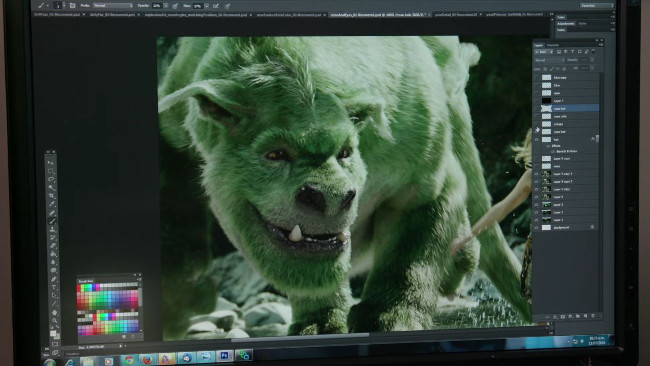The width and height of the screenshot is (650, 366).
Task: Open the Essentials workspace dropdown
Action: pyautogui.click(x=597, y=5)
